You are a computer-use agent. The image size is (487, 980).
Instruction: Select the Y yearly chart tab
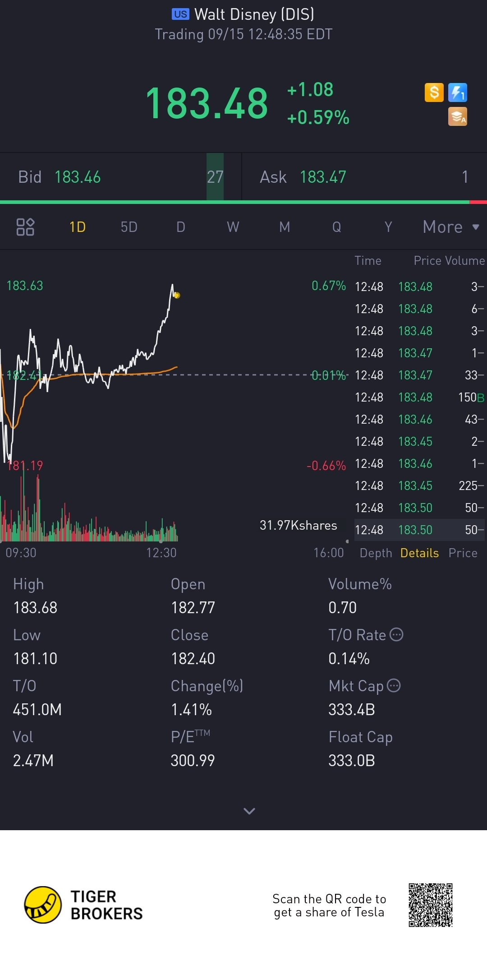(x=388, y=227)
